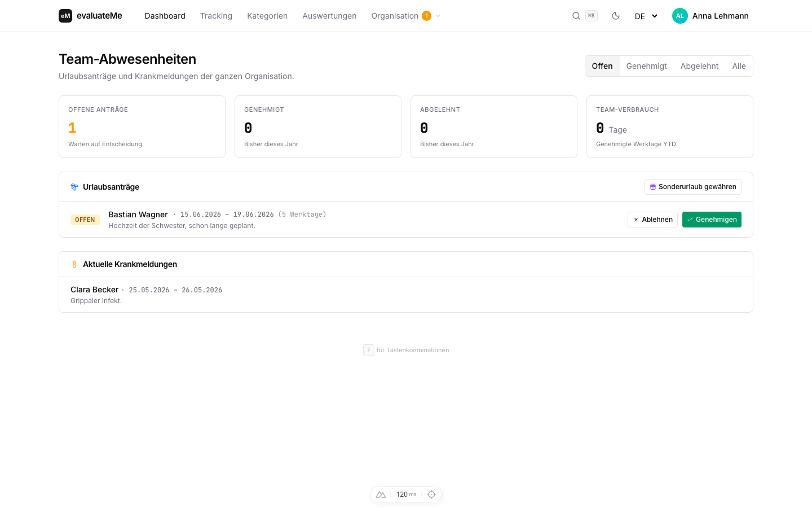Click Sonderurlaub gewähren button
Image resolution: width=812 pixels, height=508 pixels.
(692, 187)
